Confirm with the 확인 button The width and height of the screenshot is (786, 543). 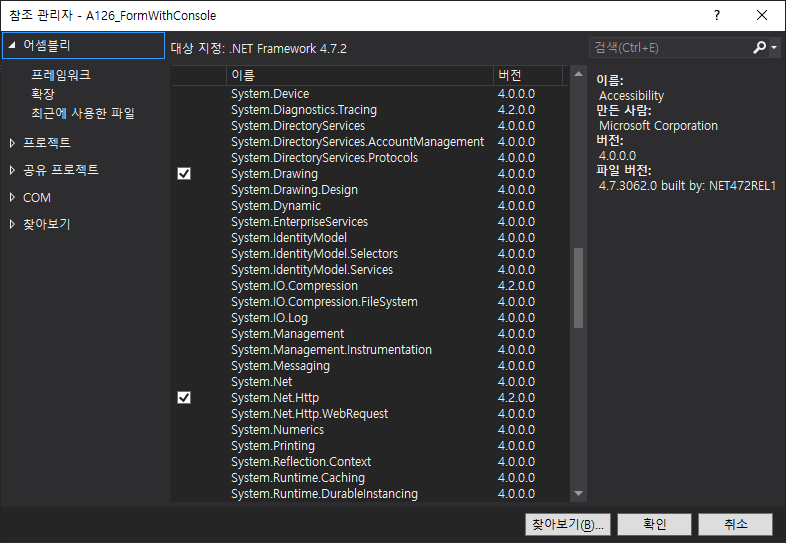[x=654, y=524]
